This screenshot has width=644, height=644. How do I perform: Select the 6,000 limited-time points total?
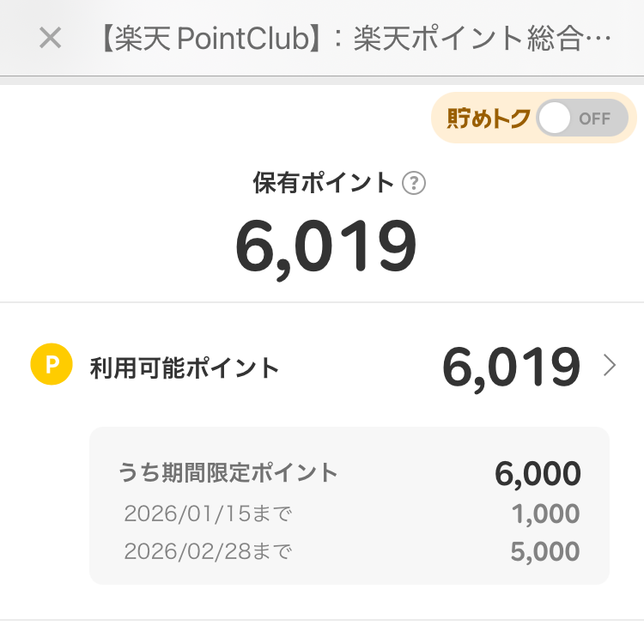tap(538, 473)
